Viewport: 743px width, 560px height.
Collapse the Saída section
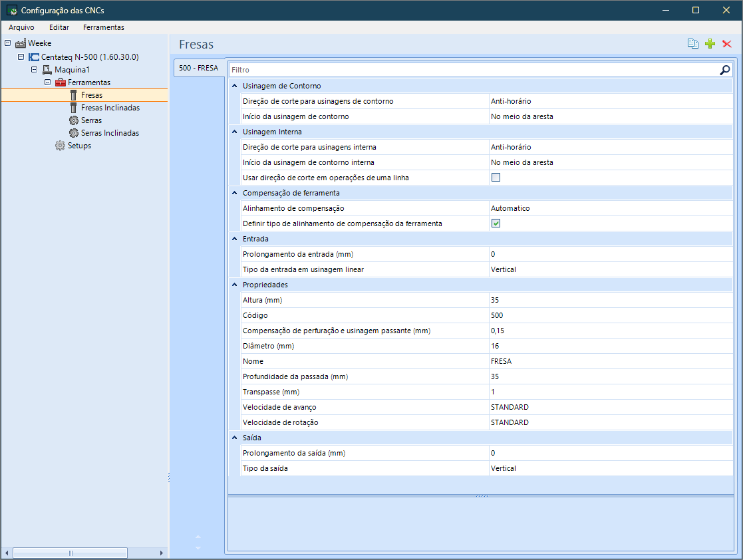[235, 438]
